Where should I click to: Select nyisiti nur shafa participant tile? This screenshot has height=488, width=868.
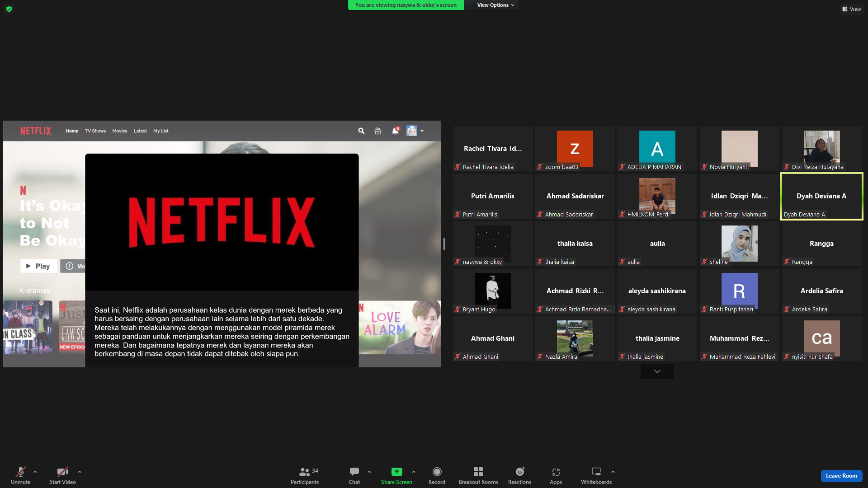pos(822,338)
